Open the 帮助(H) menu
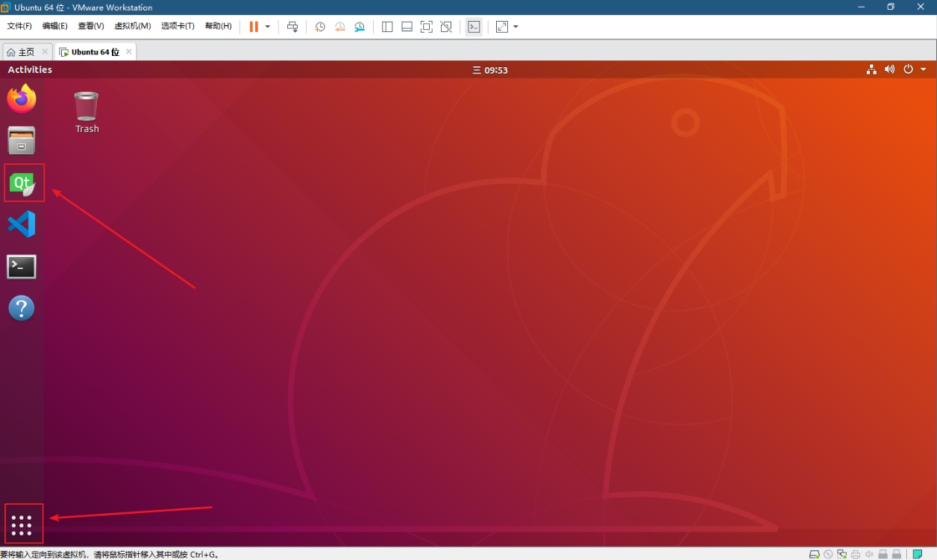Screen dimensions: 937x560 pyautogui.click(x=218, y=26)
